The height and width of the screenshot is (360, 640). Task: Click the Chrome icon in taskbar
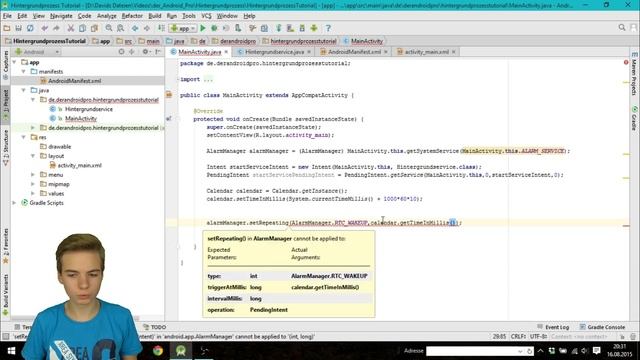158,351
